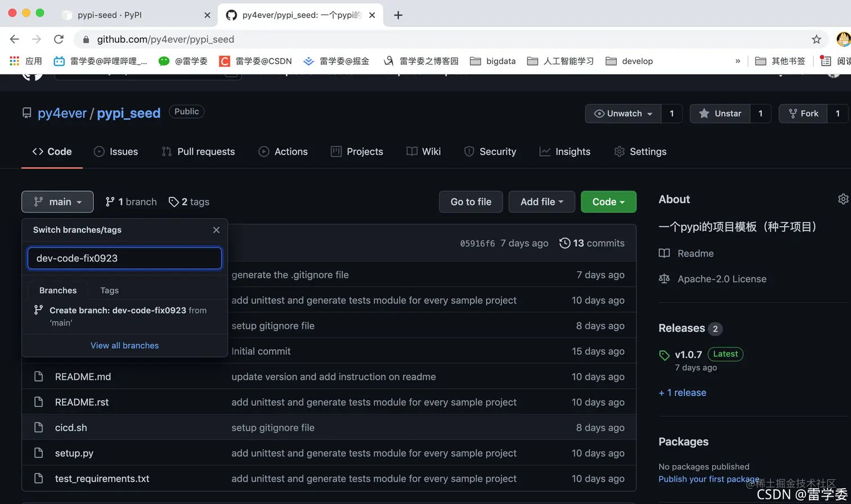This screenshot has height=504, width=851.
Task: Open 雷学委@哔哩哔哩 bookmark
Action: (101, 61)
